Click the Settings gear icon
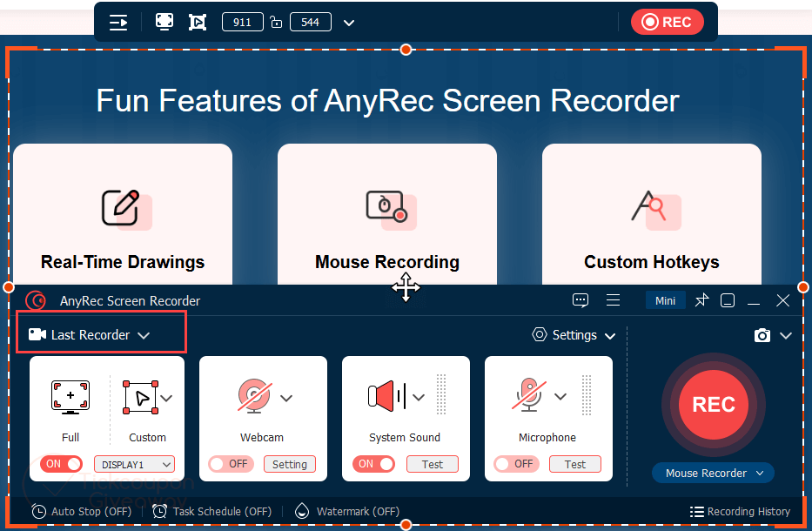 click(x=540, y=334)
